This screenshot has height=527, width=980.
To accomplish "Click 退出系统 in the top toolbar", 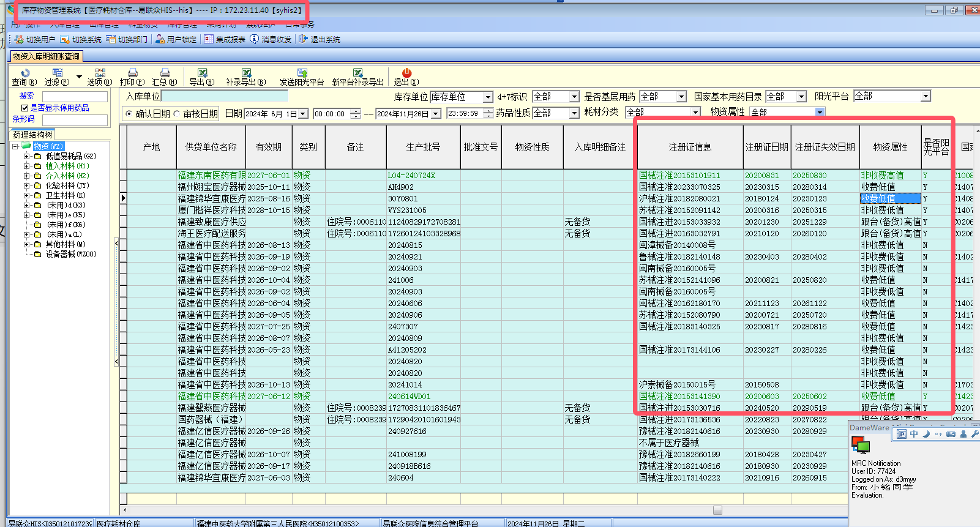I will point(320,39).
